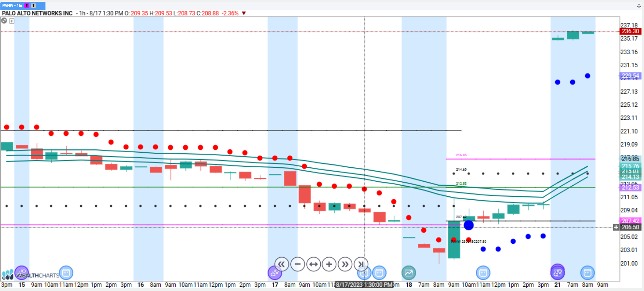
Task: Click the -2.36% change value
Action: click(230, 13)
